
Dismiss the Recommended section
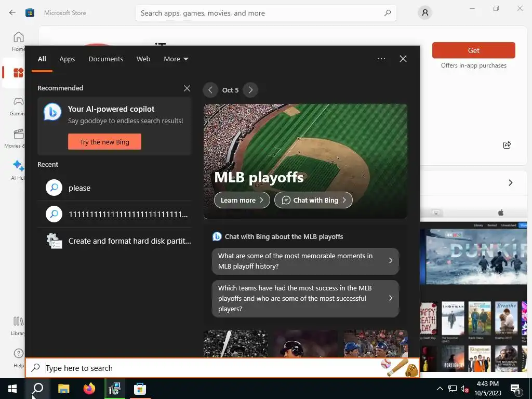pyautogui.click(x=187, y=88)
